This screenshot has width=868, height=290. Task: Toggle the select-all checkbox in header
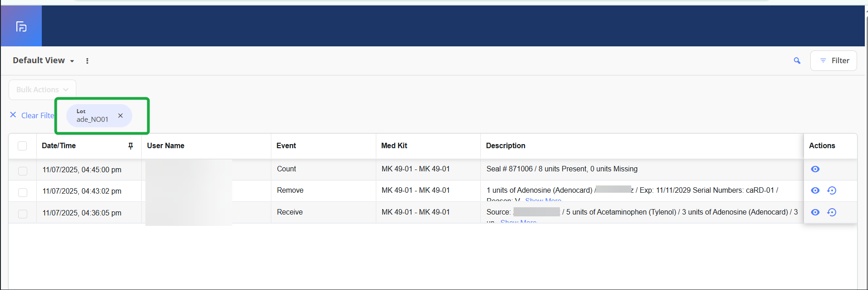point(22,146)
